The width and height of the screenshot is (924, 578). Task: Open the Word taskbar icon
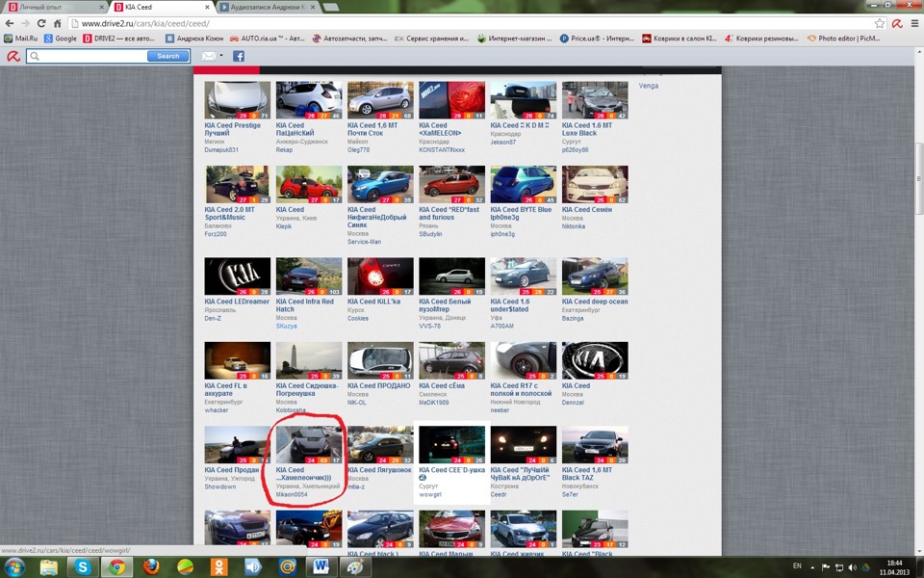[321, 567]
